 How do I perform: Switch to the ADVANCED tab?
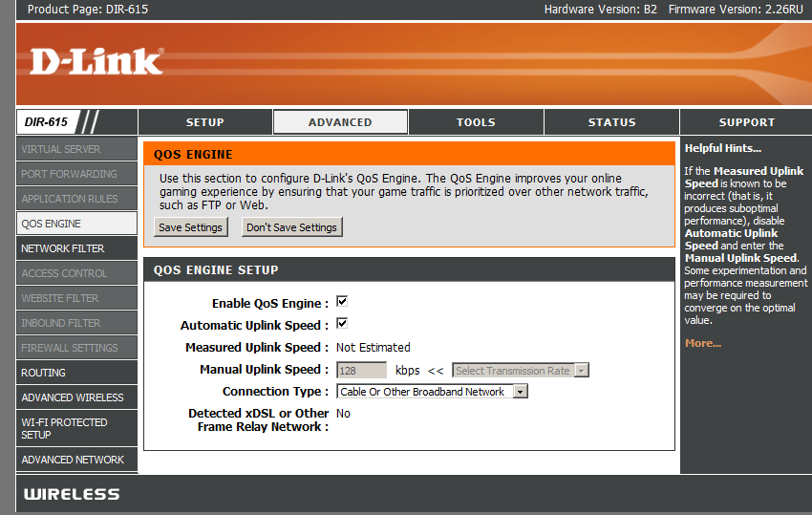340,122
